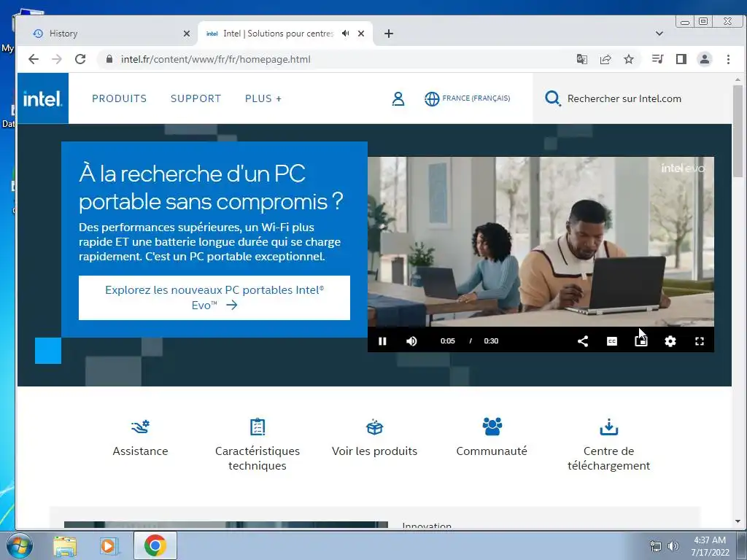Open the user account sign-in icon
This screenshot has height=560, width=747.
398,98
